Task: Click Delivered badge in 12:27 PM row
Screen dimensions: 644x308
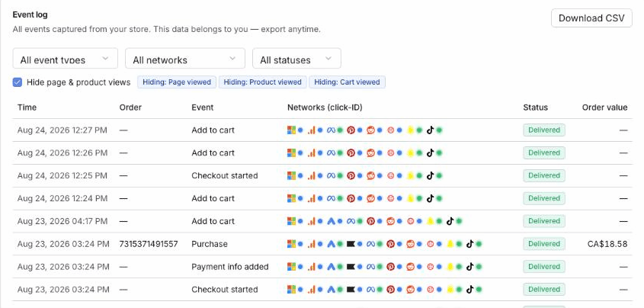Action: (544, 130)
